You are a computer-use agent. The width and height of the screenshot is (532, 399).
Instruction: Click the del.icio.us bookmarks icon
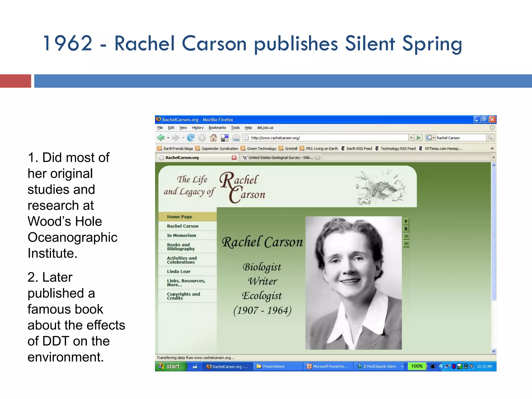click(x=225, y=138)
